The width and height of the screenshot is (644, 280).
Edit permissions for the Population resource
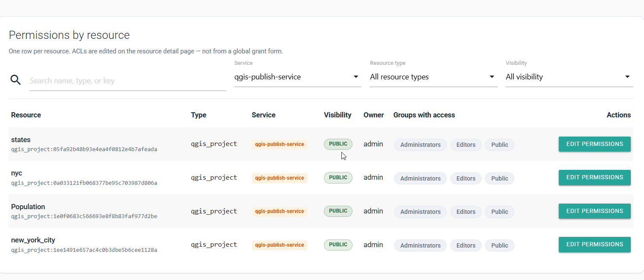[595, 211]
